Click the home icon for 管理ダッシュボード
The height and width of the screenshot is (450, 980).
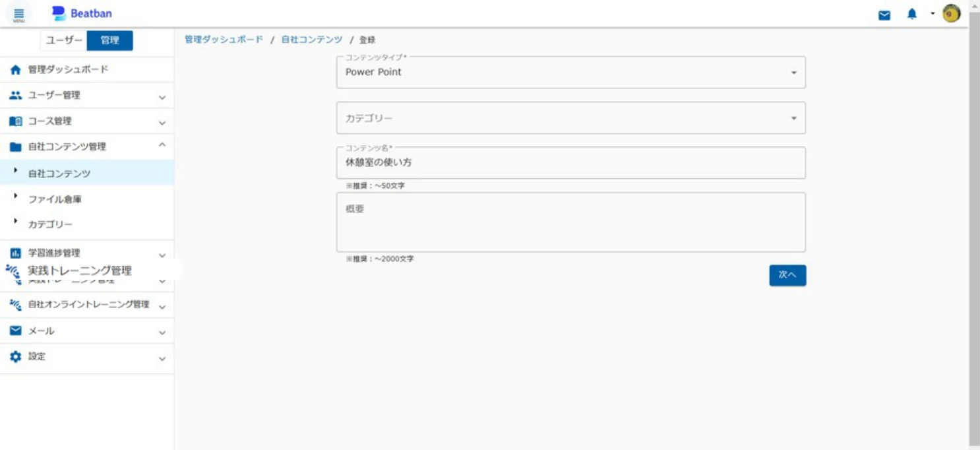[16, 69]
